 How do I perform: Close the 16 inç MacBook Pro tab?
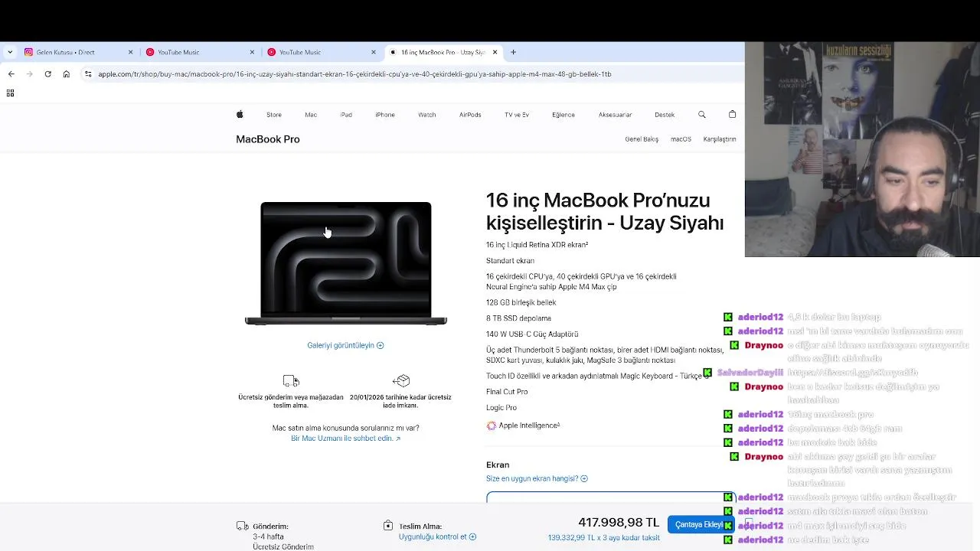[x=495, y=52]
